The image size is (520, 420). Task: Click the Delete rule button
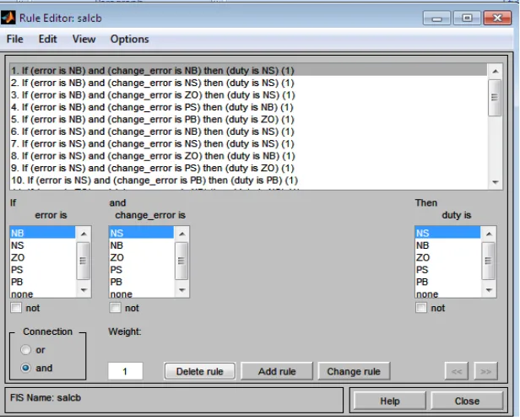pos(199,371)
